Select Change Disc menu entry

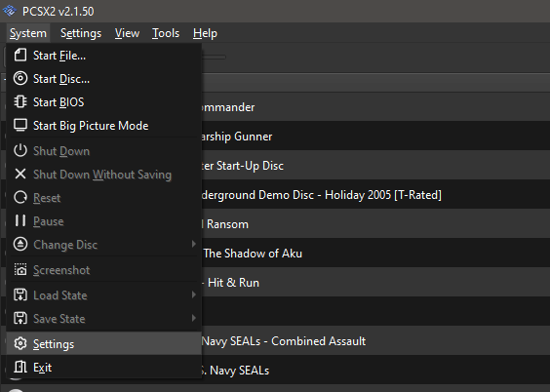coord(103,245)
